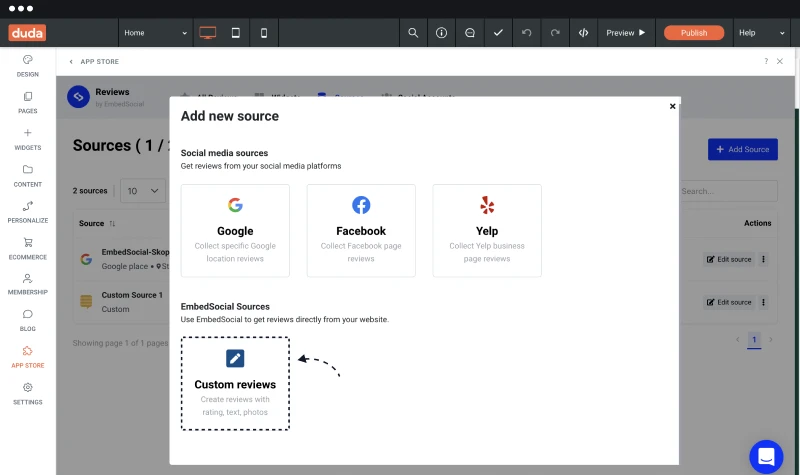
Task: Select the Google reviews source card
Action: [235, 231]
